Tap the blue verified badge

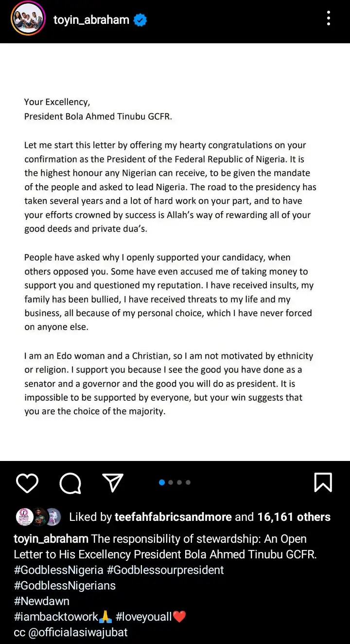(x=140, y=20)
